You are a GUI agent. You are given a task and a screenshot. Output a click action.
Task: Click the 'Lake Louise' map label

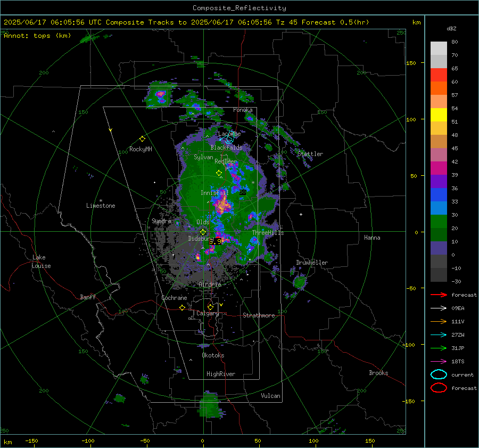[41, 262]
